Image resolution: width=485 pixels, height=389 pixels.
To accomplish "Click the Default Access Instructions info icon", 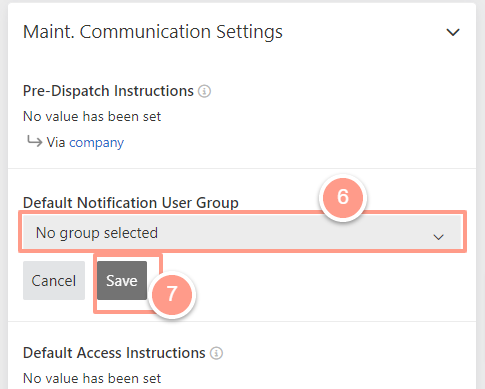I will (x=216, y=353).
